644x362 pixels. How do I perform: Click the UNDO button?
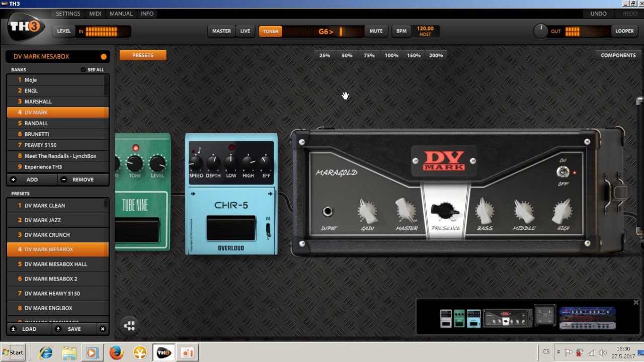[x=598, y=14]
